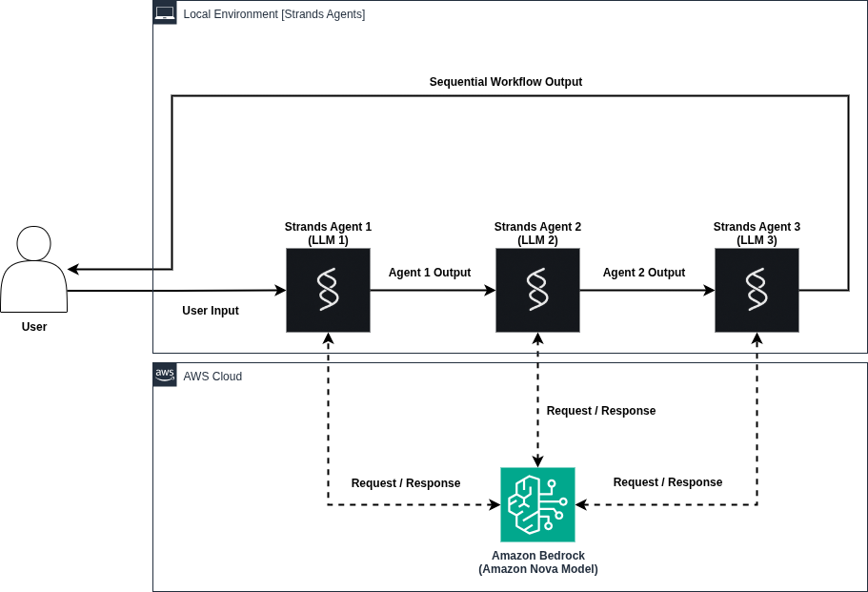Select the 'Strands Agent 3 (LLM 3)' title
Viewport: 868px width, 592px height.
[x=757, y=234]
